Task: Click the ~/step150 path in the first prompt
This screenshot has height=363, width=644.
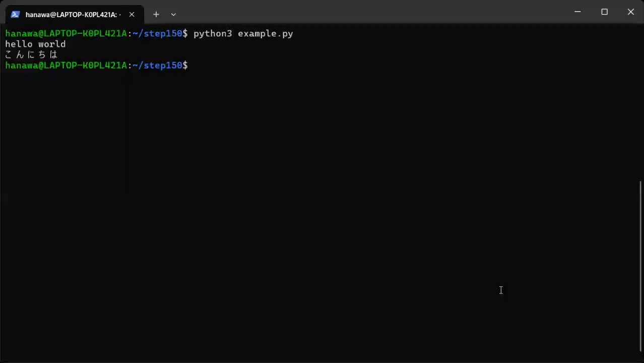Action: pos(157,34)
